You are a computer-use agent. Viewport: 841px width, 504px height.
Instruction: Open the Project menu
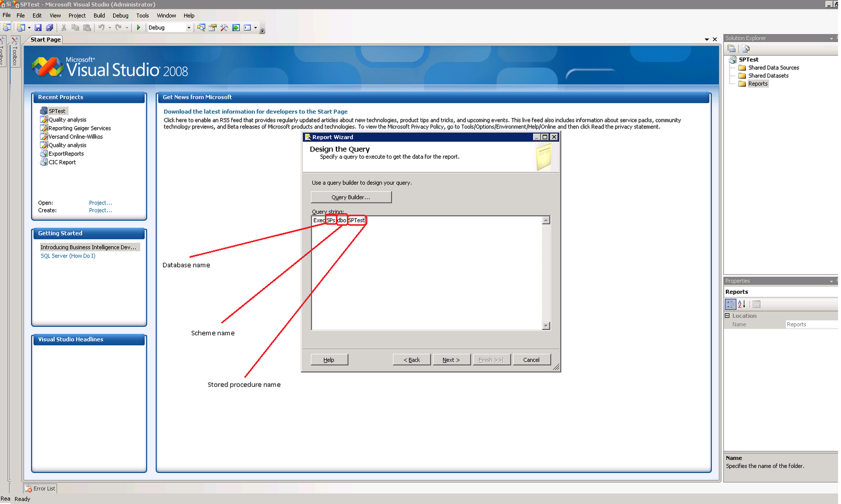click(77, 16)
